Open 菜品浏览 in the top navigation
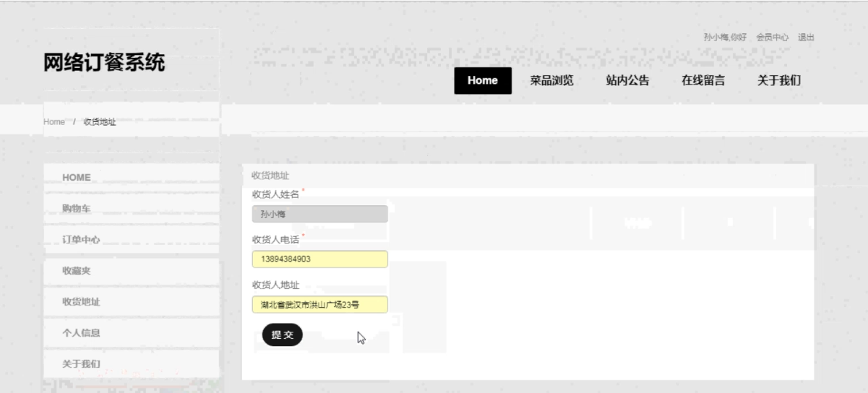The image size is (868, 393). coord(551,81)
